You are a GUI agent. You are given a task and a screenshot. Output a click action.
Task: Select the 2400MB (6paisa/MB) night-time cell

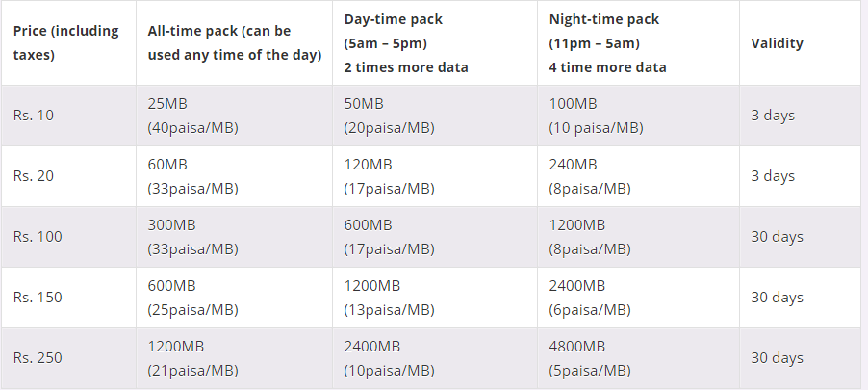[x=638, y=298]
